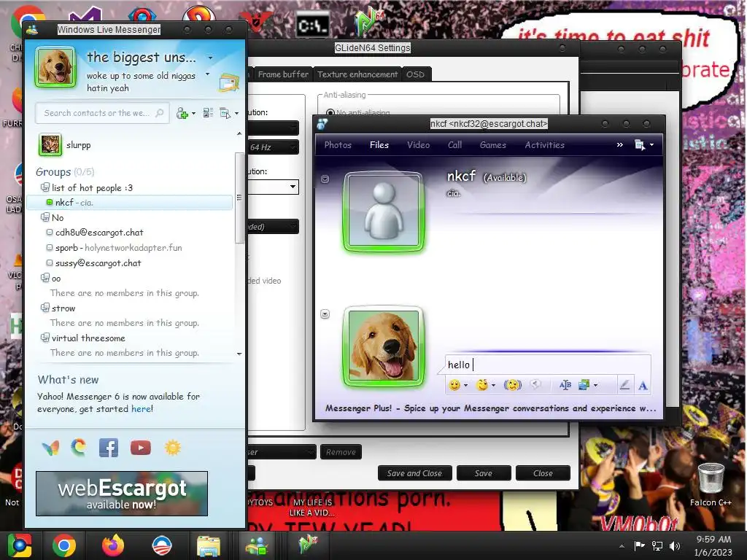Open Chrome from the taskbar

[x=64, y=545]
